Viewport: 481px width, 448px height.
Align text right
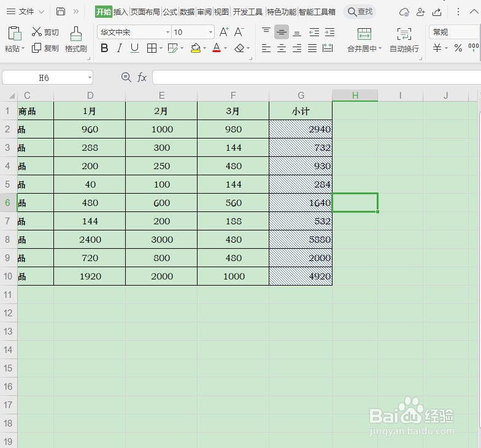297,48
